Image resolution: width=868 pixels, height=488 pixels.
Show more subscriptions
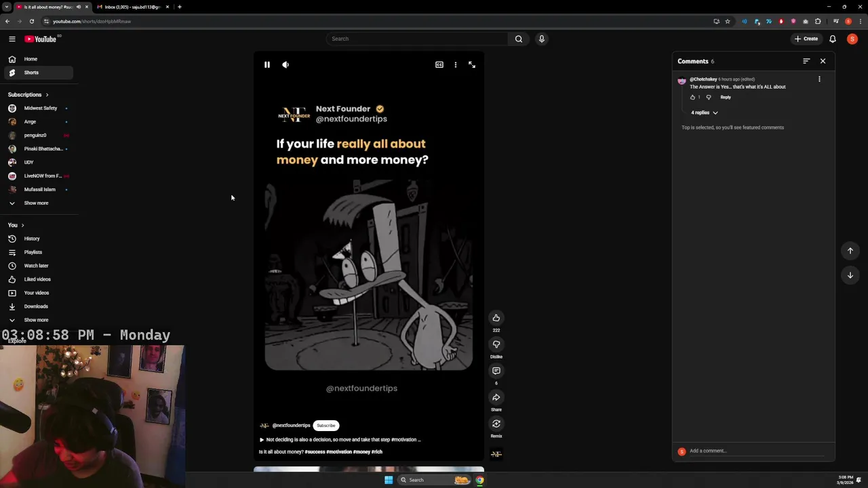37,203
